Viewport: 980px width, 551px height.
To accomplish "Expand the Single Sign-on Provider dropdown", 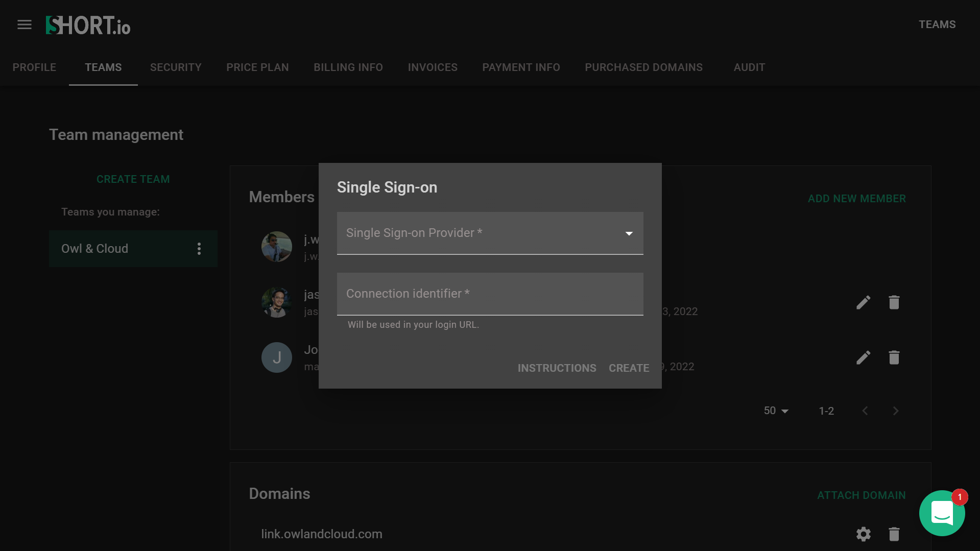I will pyautogui.click(x=490, y=233).
